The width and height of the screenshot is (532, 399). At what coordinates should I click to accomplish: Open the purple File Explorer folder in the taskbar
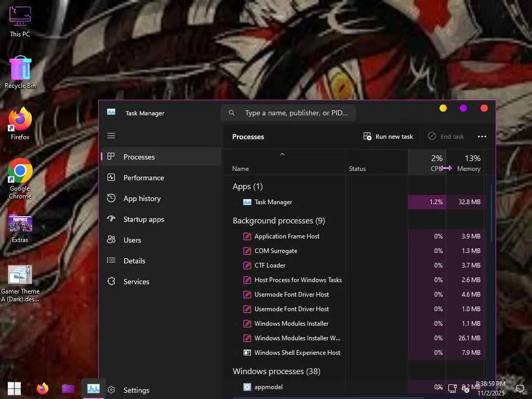click(68, 389)
